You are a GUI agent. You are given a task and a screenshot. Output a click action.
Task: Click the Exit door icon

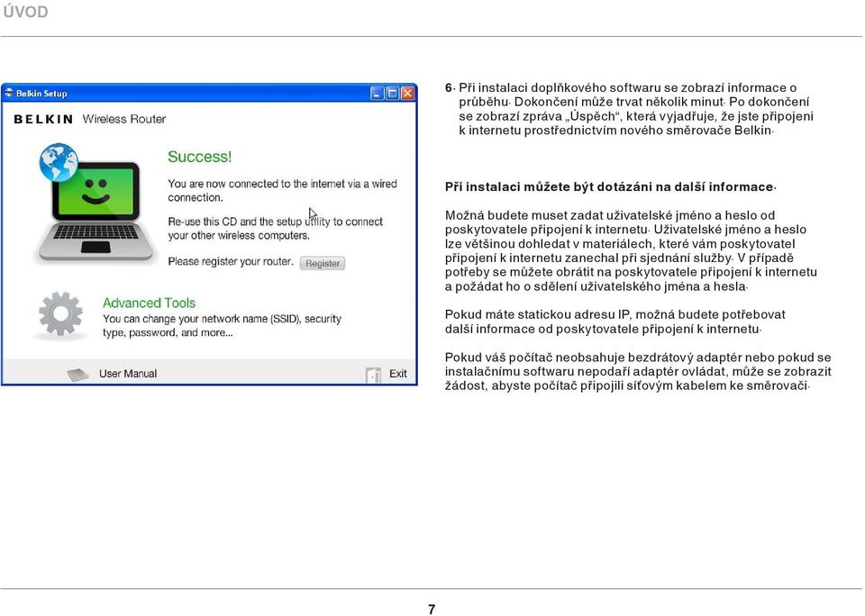[373, 375]
